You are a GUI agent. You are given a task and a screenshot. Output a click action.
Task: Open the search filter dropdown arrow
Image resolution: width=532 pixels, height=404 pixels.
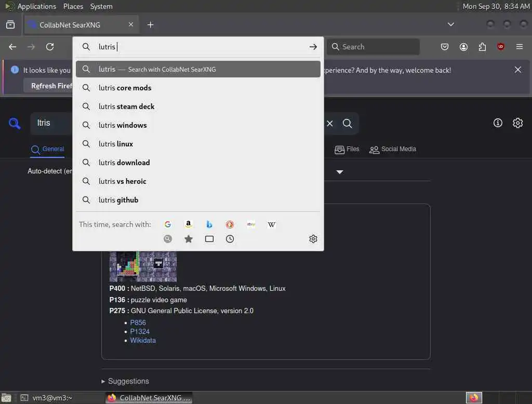(340, 172)
